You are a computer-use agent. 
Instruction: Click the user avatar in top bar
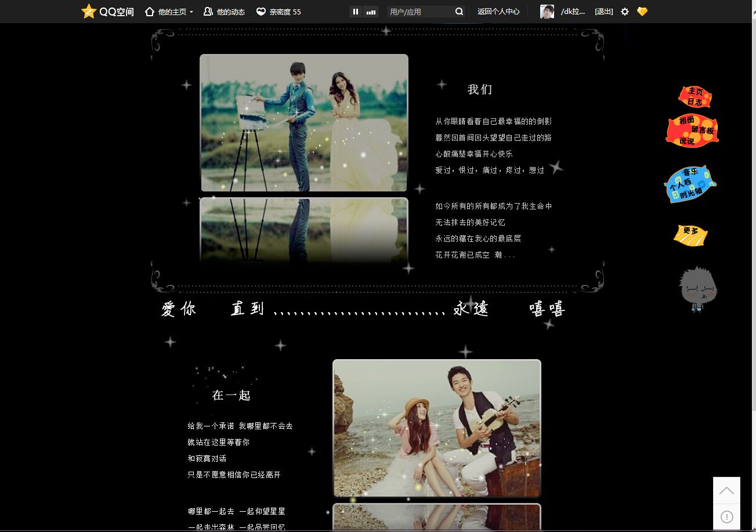click(547, 12)
